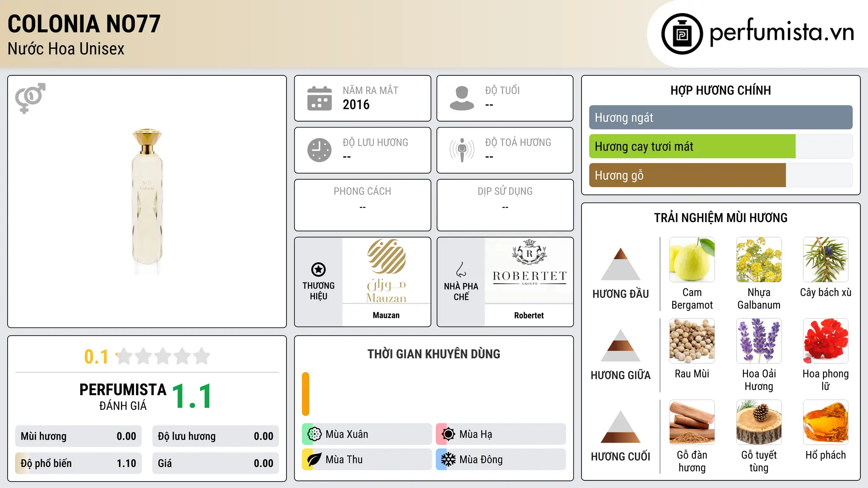Click the Mauzan brand name

tap(386, 315)
